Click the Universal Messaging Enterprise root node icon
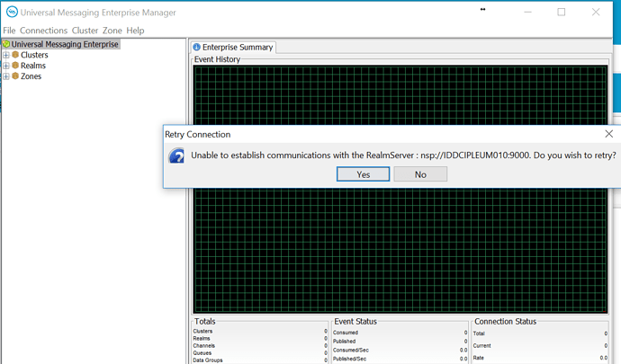The width and height of the screenshot is (621, 364). coord(6,44)
